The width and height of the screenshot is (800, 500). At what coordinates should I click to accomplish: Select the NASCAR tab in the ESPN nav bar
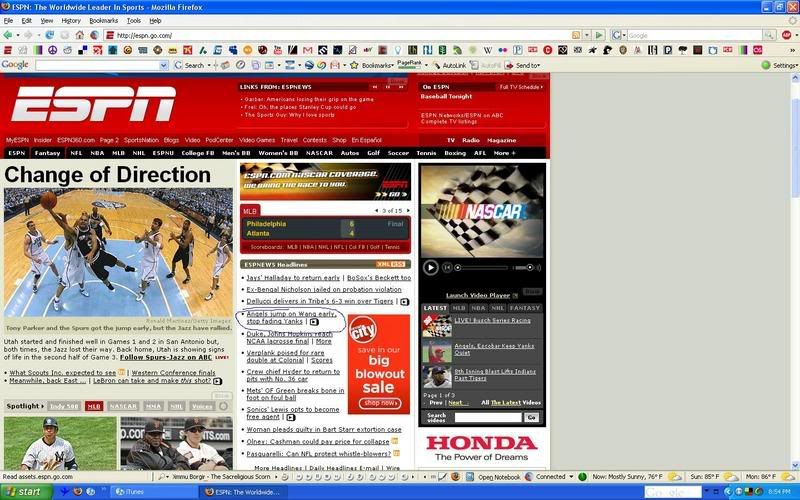point(319,153)
